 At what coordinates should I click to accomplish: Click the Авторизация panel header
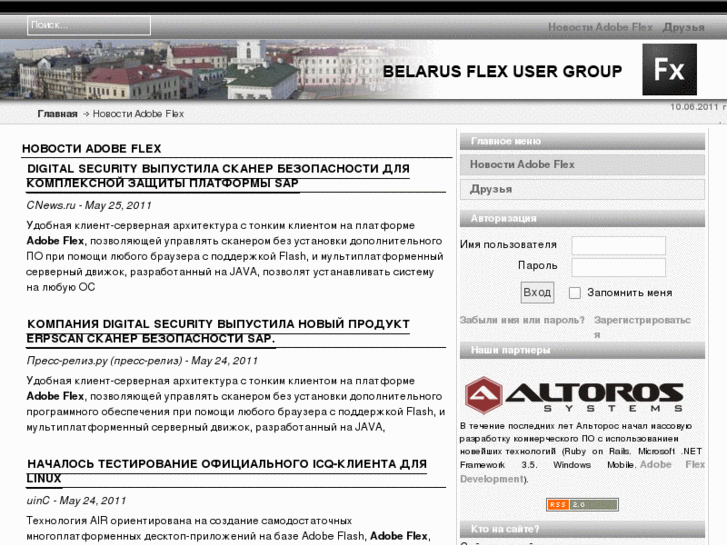[x=582, y=218]
